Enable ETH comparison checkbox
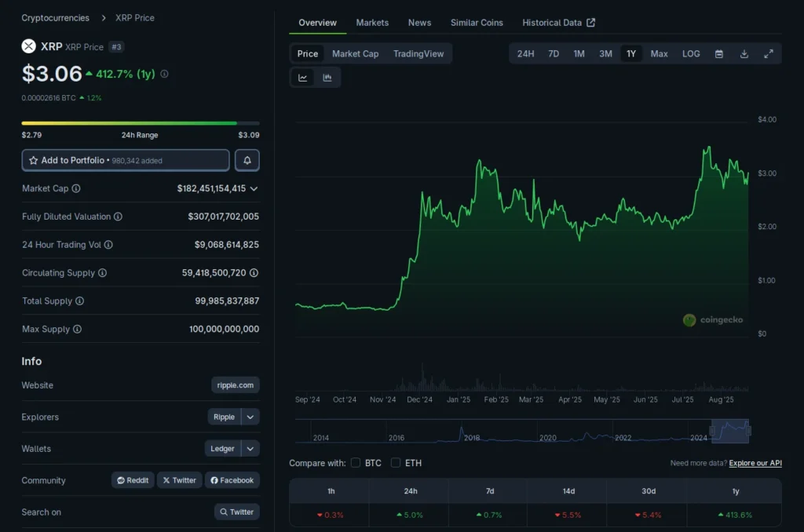This screenshot has height=532, width=804. (396, 463)
